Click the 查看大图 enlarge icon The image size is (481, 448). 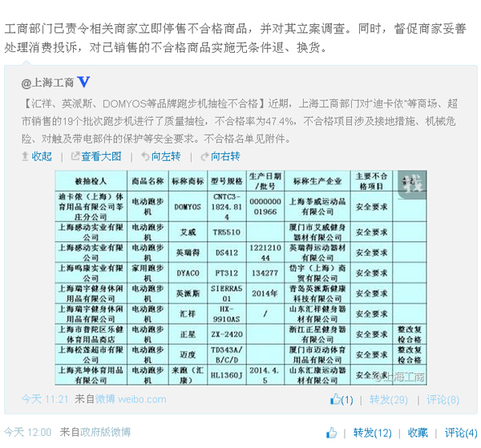point(75,156)
